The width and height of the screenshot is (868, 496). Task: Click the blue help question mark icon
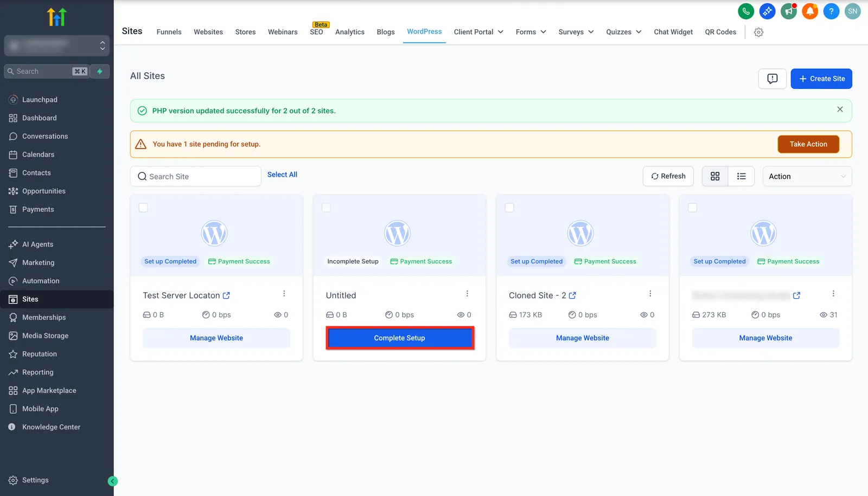pyautogui.click(x=831, y=11)
